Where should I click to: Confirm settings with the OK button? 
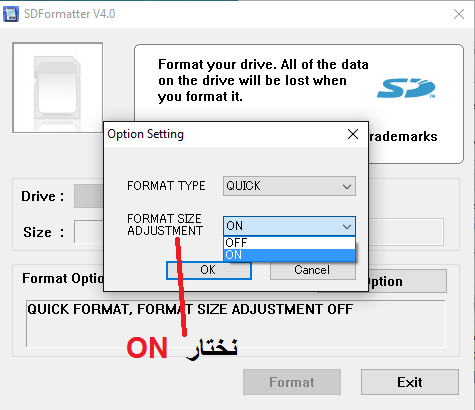[x=209, y=270]
